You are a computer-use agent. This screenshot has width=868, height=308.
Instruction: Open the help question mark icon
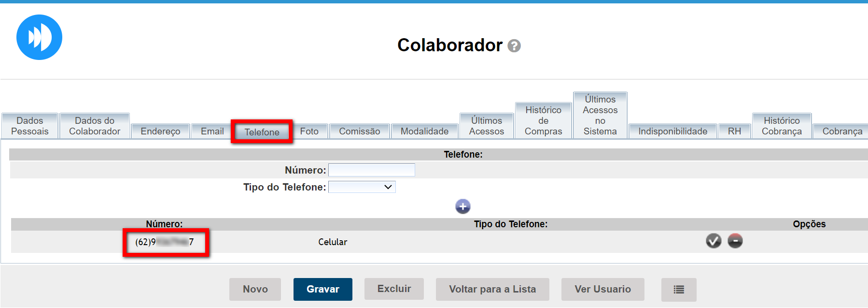514,46
